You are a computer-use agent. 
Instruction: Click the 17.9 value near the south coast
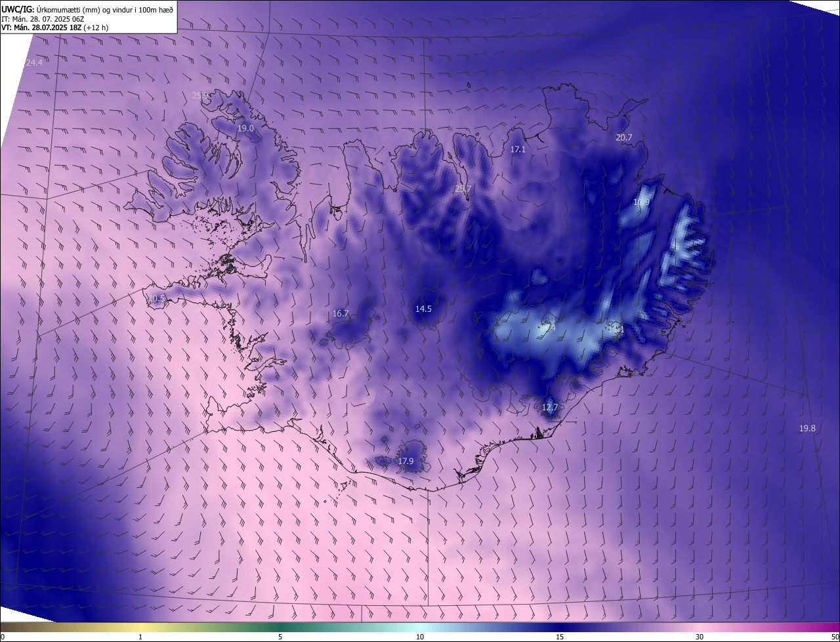(406, 461)
